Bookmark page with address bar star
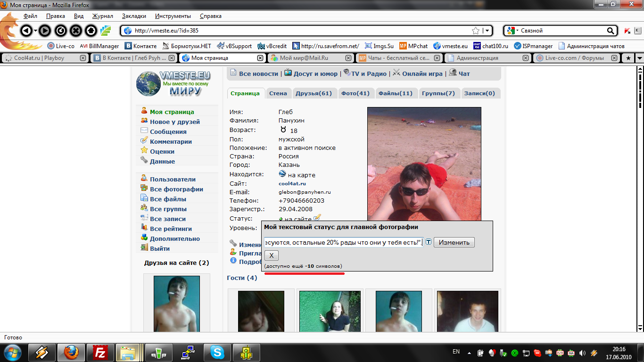This screenshot has height=362, width=644. [x=476, y=31]
